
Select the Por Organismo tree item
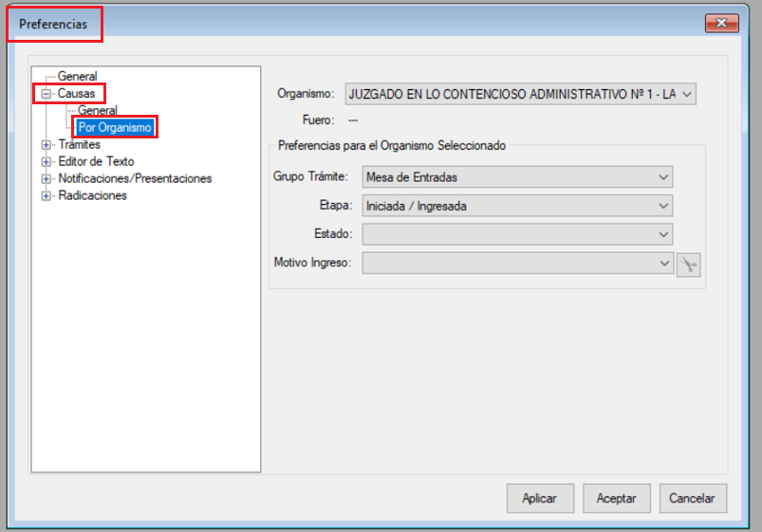coord(115,128)
